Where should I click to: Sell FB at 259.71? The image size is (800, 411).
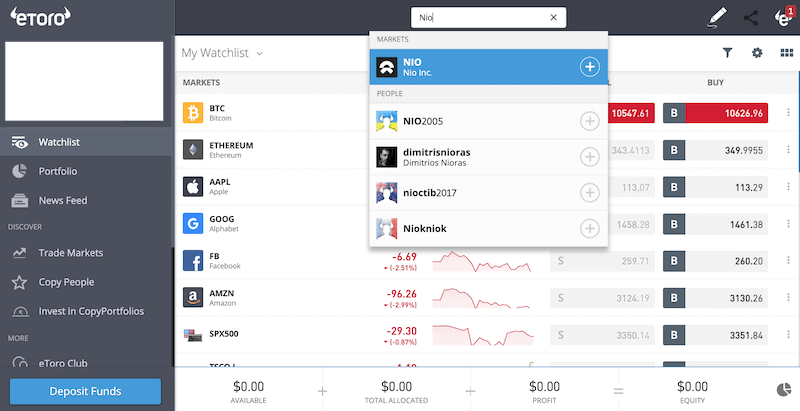602,261
